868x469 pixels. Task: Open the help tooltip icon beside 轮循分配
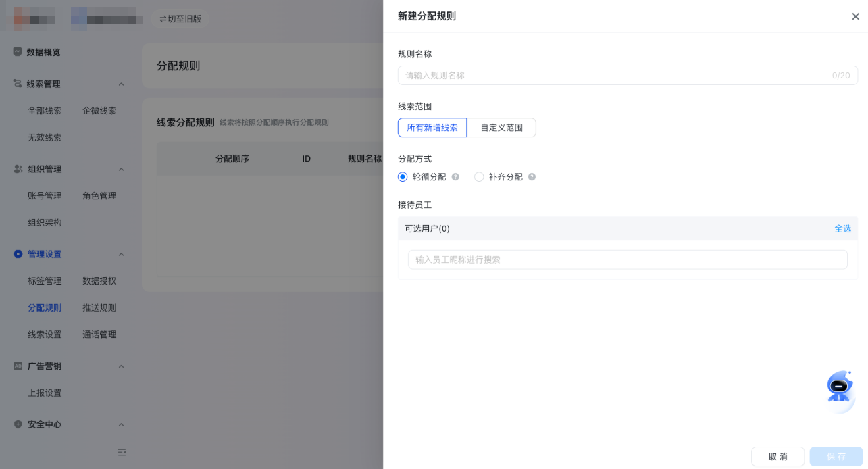(455, 176)
